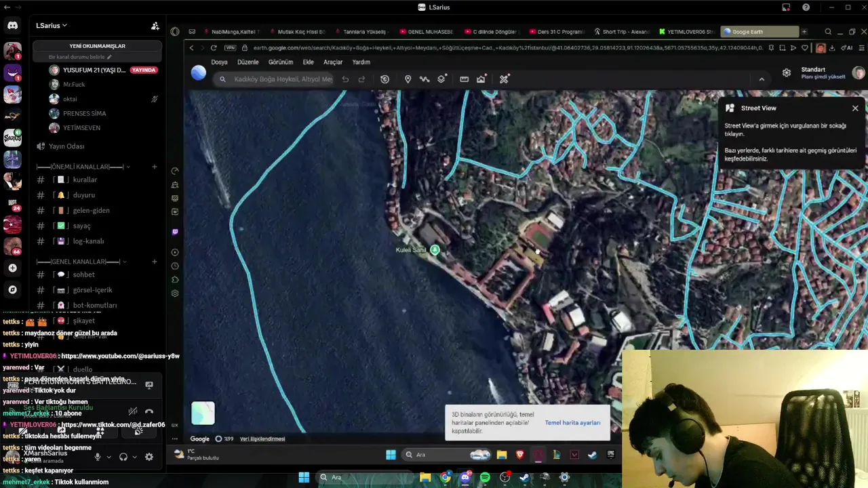Add a placemark with the pin icon

[x=408, y=79]
